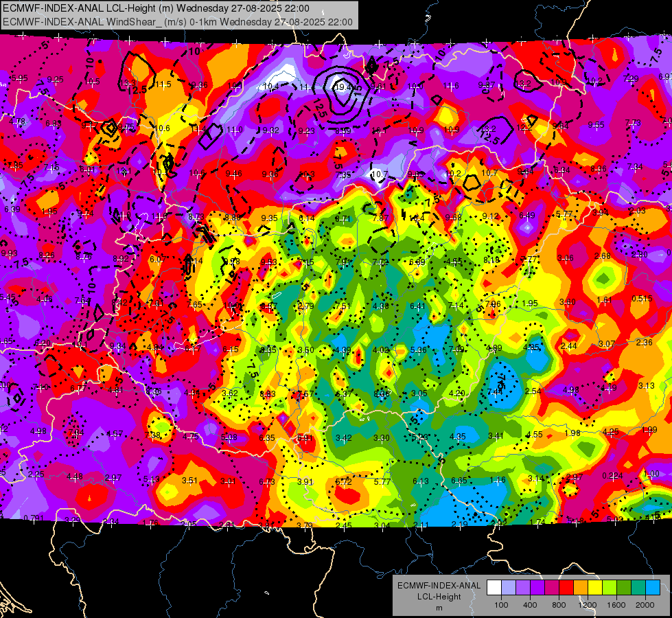Viewport: 672px width, 618px height.
Task: Click the 6.39 value on the map
Action: point(12,209)
